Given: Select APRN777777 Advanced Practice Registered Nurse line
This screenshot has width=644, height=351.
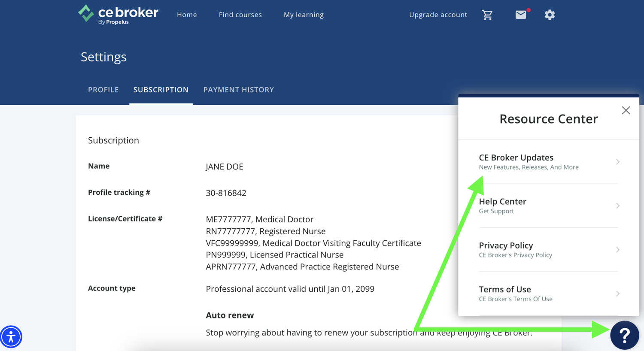Looking at the screenshot, I should click(x=302, y=266).
